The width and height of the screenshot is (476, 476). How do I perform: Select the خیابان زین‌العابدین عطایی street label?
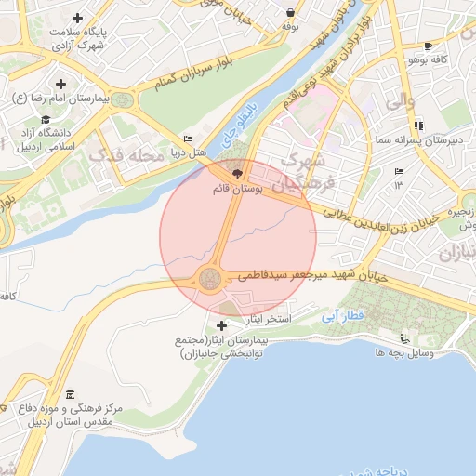click(x=381, y=220)
